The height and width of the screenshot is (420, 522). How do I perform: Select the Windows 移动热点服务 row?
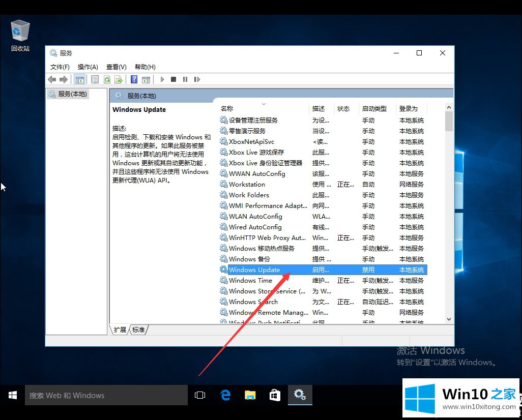[323, 249]
